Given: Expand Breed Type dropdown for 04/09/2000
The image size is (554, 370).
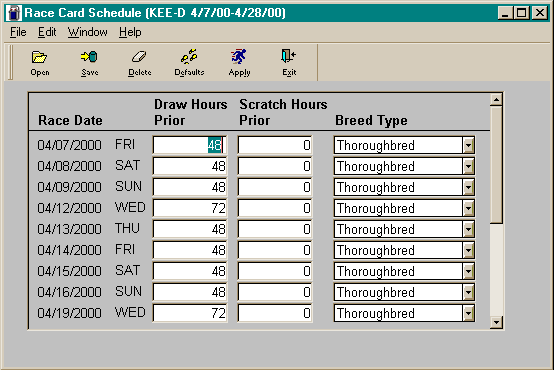Looking at the screenshot, I should 468,187.
